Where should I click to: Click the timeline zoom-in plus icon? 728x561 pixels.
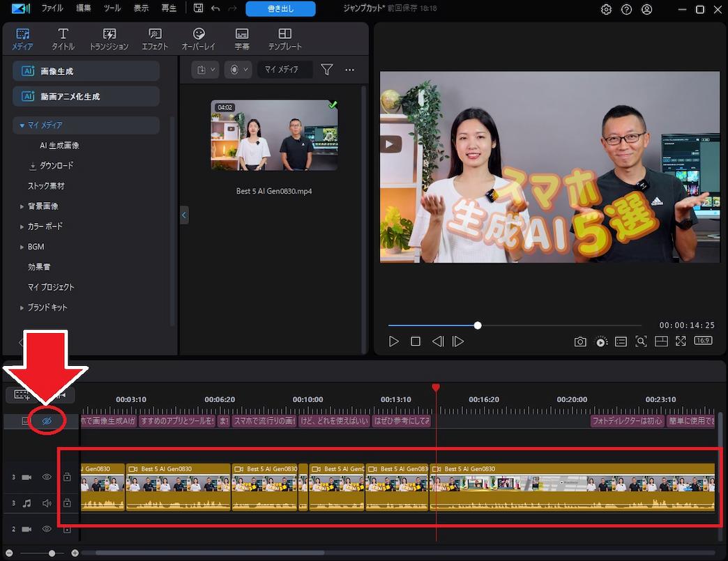click(x=75, y=553)
